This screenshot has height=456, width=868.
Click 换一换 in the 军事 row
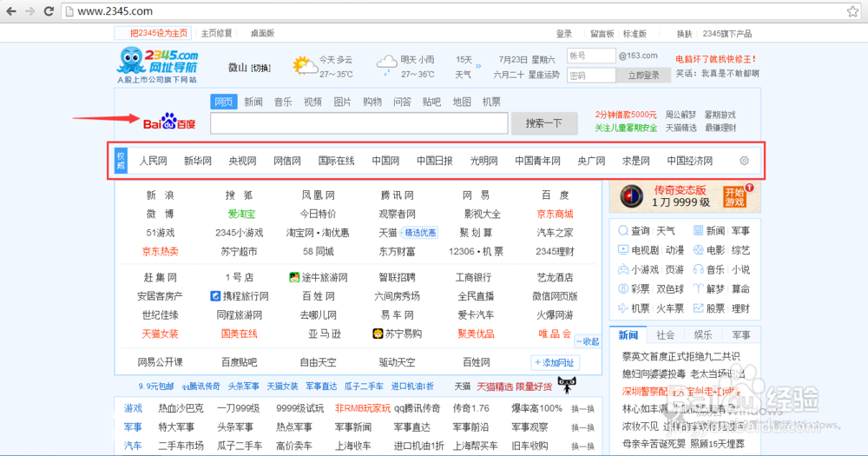(583, 427)
